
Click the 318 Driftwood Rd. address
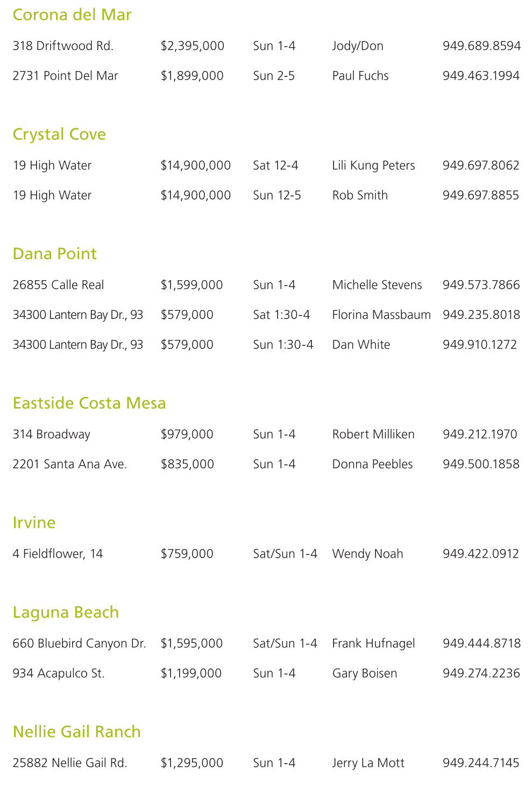coord(63,46)
